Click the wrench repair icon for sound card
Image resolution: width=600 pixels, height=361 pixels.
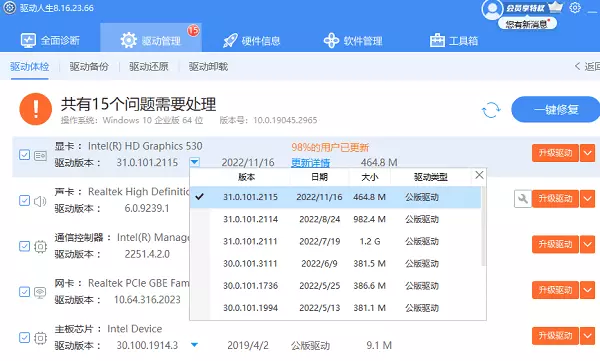point(523,199)
